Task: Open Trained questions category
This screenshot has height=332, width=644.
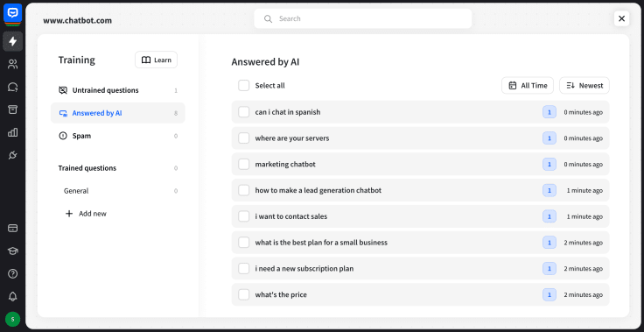Action: click(x=118, y=168)
